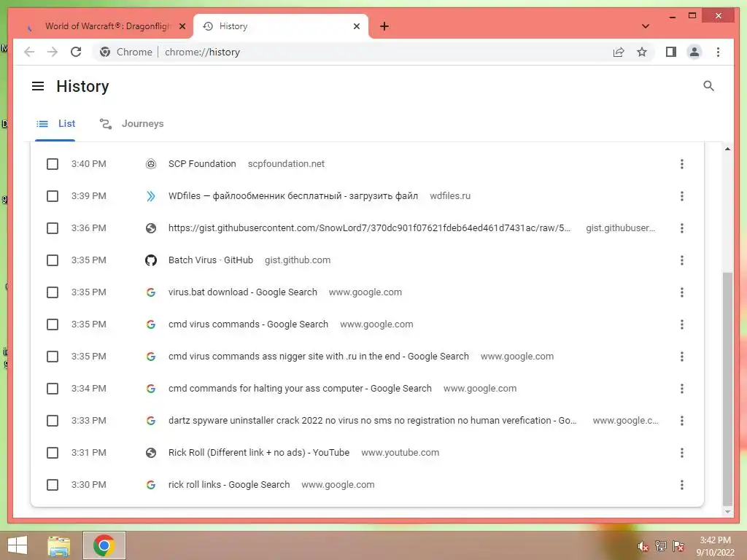Open actions menu for cmd virus commands search
Viewport: 747px width, 560px height.
682,324
